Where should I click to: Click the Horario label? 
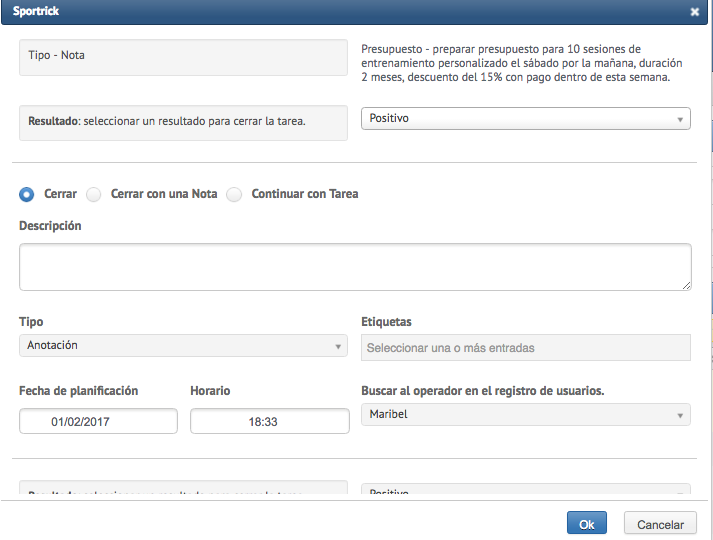point(210,391)
